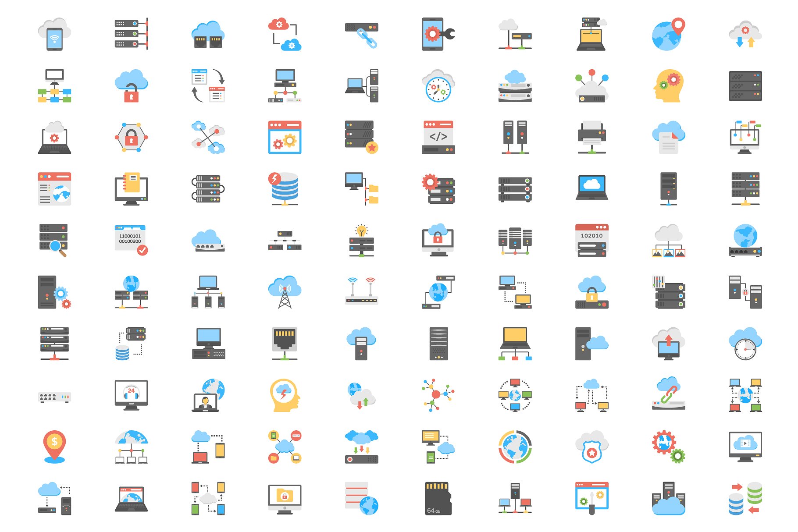Click the hexagon with red padlock icon
The width and height of the screenshot is (798, 532).
click(131, 137)
